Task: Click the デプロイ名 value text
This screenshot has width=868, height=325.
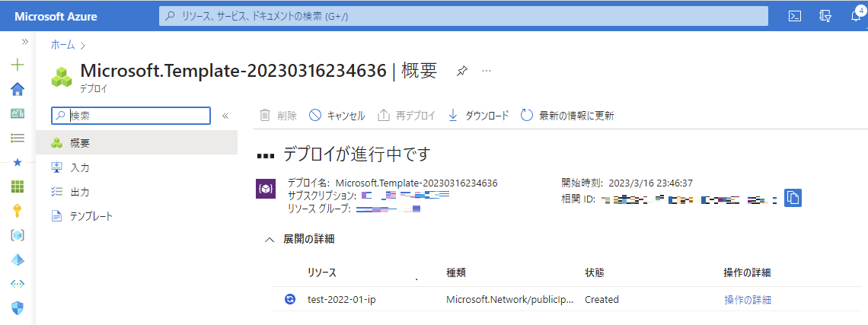Action: [416, 183]
